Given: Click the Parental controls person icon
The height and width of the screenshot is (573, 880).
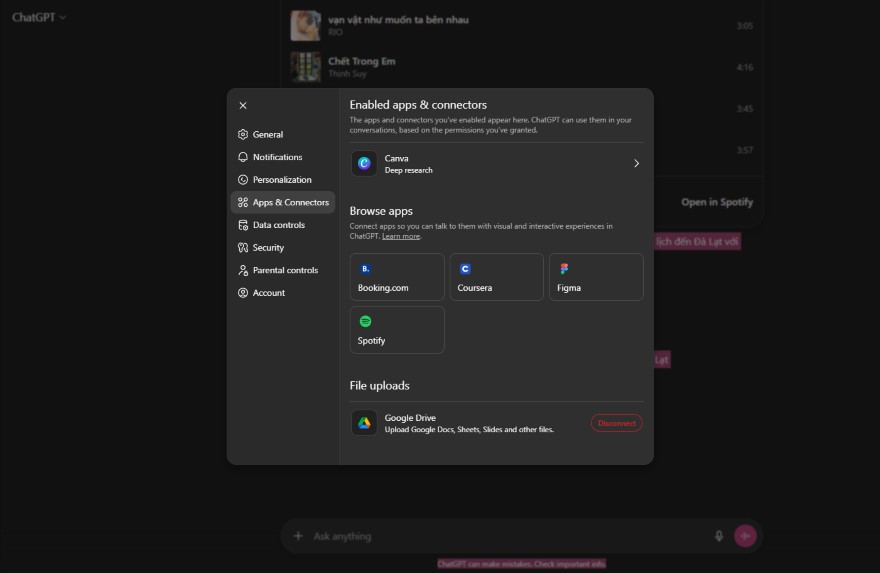Looking at the screenshot, I should tap(243, 270).
